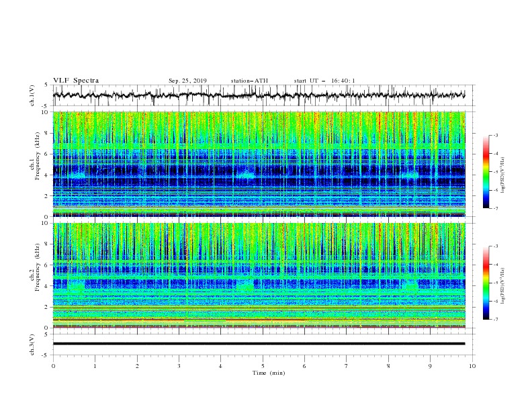Click the 'log(PSD)(V²/Hz)' label beside ch.2 color bar
Image resolution: width=532 pixels, height=411 pixels.
click(x=504, y=285)
